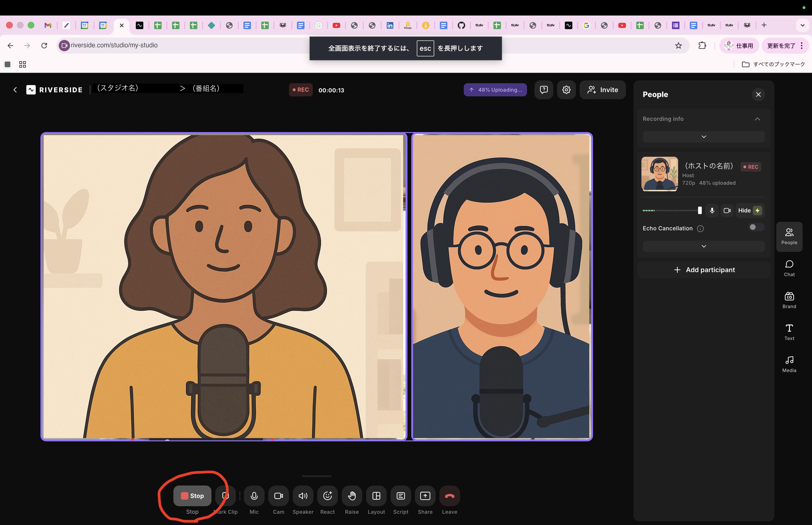Raise hand in the studio
Screen dimensions: 812x525
point(352,495)
